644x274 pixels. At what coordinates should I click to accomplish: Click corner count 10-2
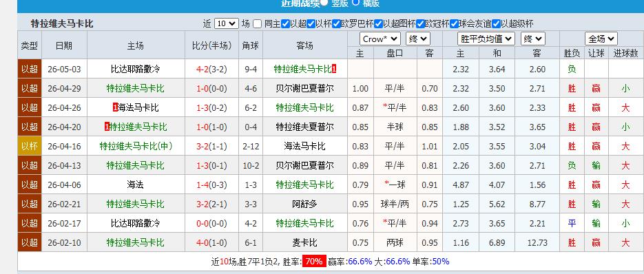point(251,165)
